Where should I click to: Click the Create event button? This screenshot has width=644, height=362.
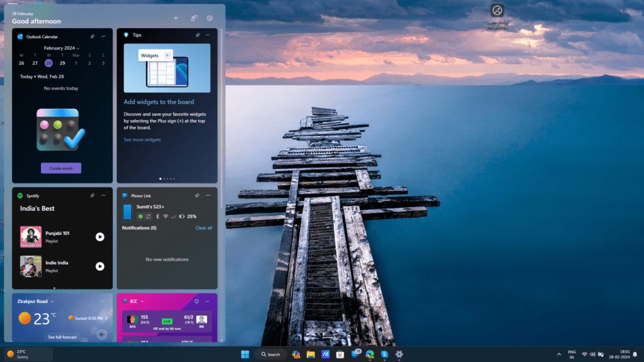(60, 168)
